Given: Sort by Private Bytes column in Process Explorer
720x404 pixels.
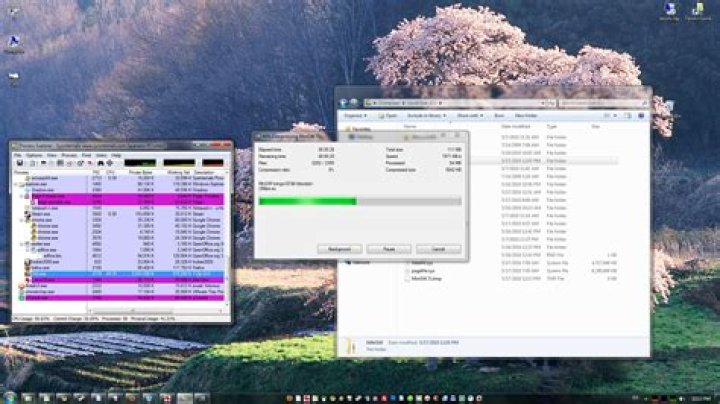Looking at the screenshot, I should 141,173.
